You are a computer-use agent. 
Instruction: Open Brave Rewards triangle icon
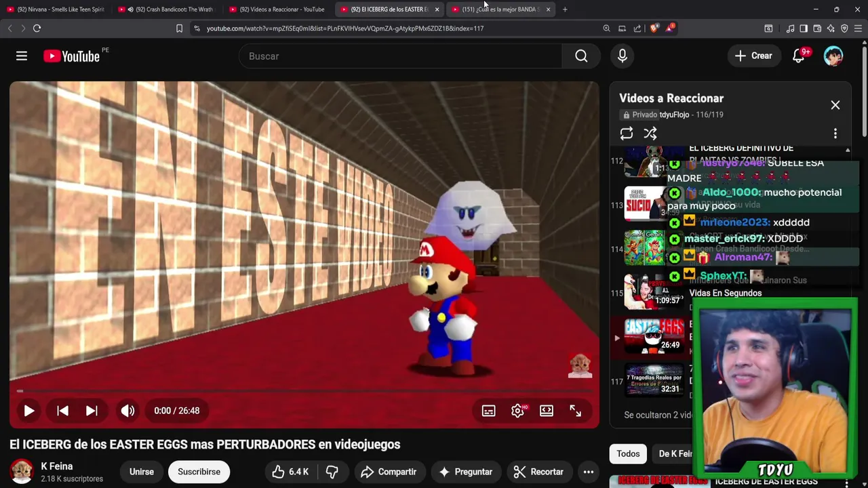tap(670, 28)
